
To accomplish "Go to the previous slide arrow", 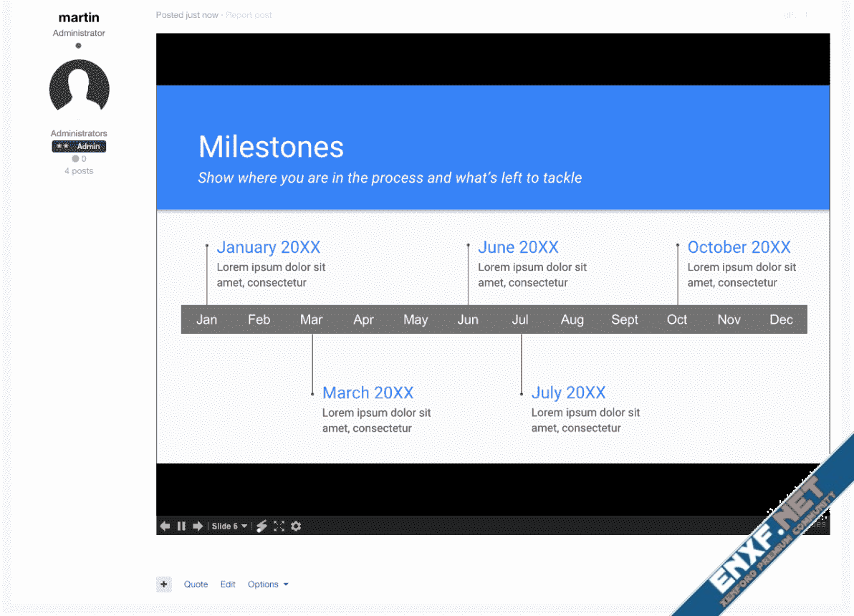I will pyautogui.click(x=165, y=526).
